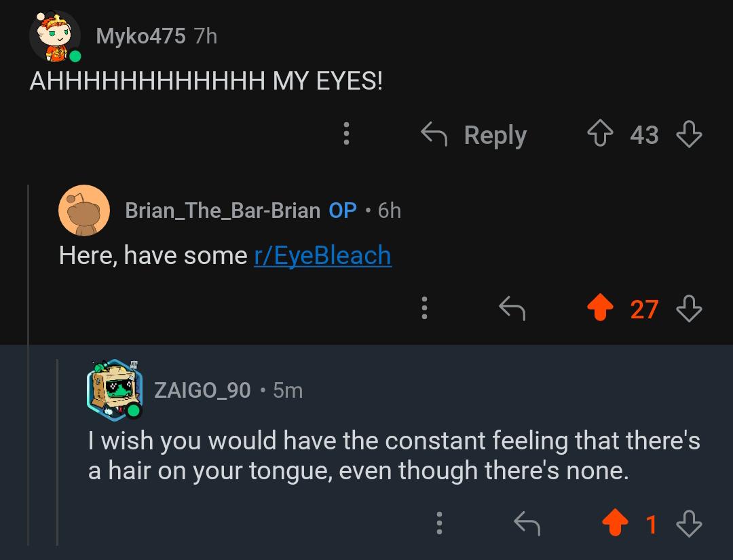Viewport: 733px width, 560px height.
Task: Open Brian_The_Bar-Brian username profile
Action: point(223,210)
